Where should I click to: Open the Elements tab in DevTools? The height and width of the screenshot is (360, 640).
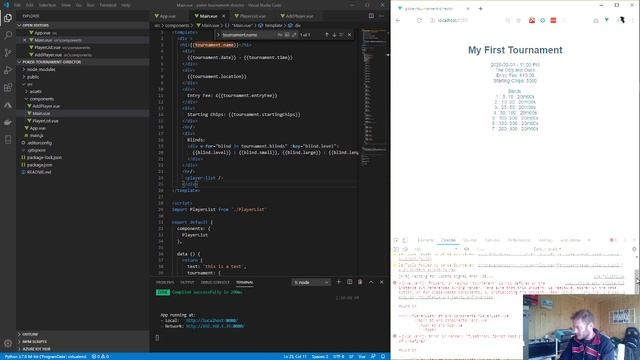[x=425, y=240]
